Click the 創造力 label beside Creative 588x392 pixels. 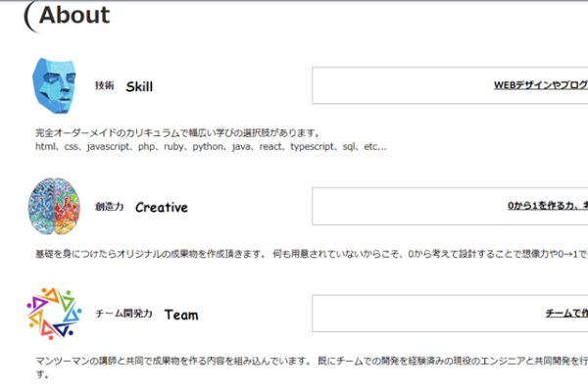109,207
